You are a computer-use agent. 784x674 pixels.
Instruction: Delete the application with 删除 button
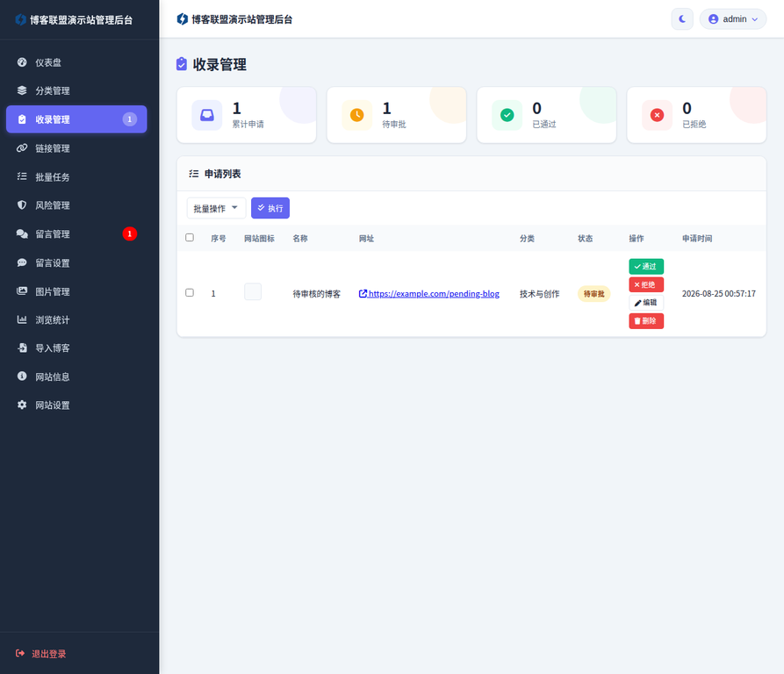point(646,320)
